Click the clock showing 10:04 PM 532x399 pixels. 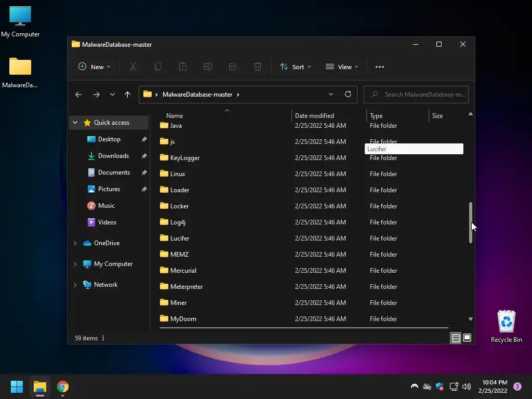495,382
